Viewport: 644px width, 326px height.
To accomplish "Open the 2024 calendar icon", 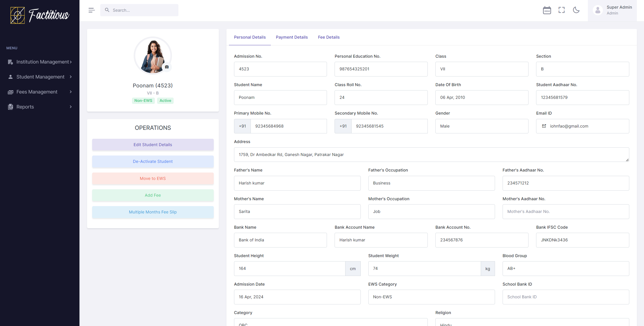I will [547, 10].
